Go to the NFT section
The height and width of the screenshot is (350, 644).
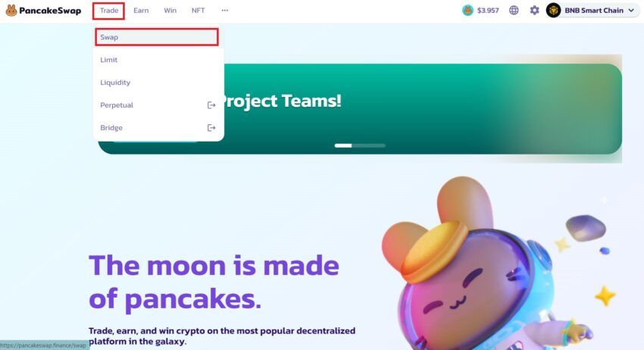coord(198,11)
